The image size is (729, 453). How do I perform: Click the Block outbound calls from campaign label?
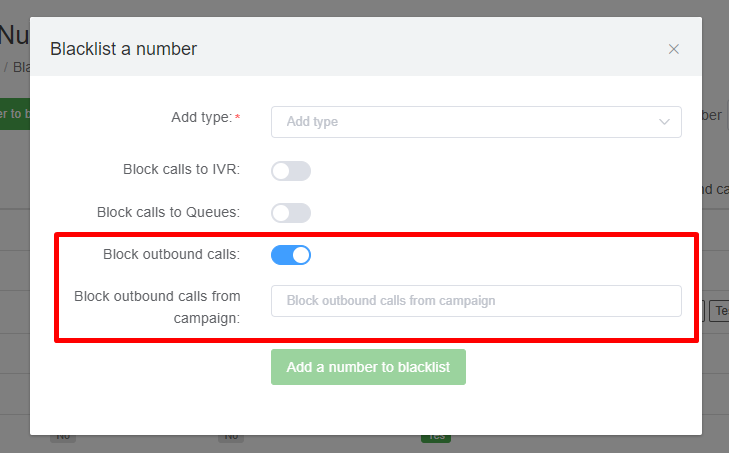(157, 307)
